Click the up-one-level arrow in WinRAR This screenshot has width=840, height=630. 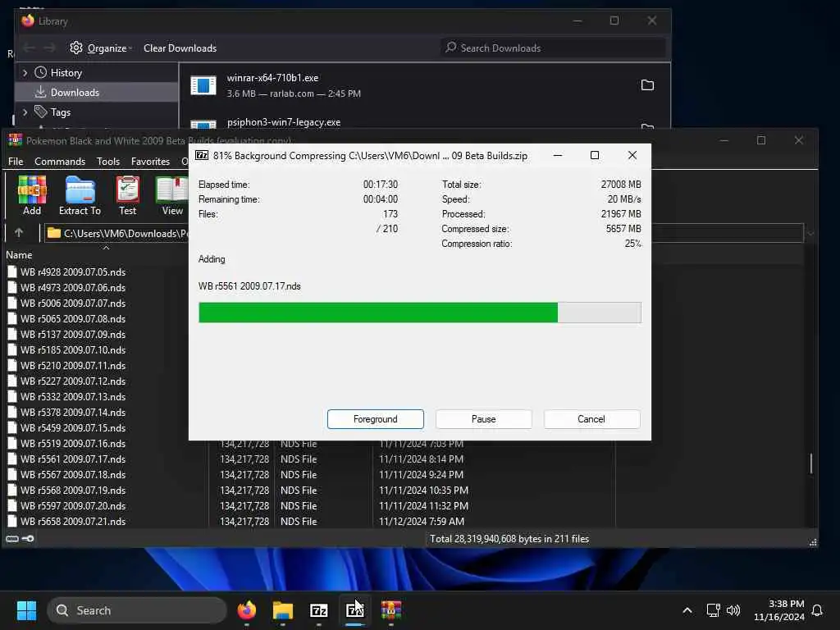(19, 232)
